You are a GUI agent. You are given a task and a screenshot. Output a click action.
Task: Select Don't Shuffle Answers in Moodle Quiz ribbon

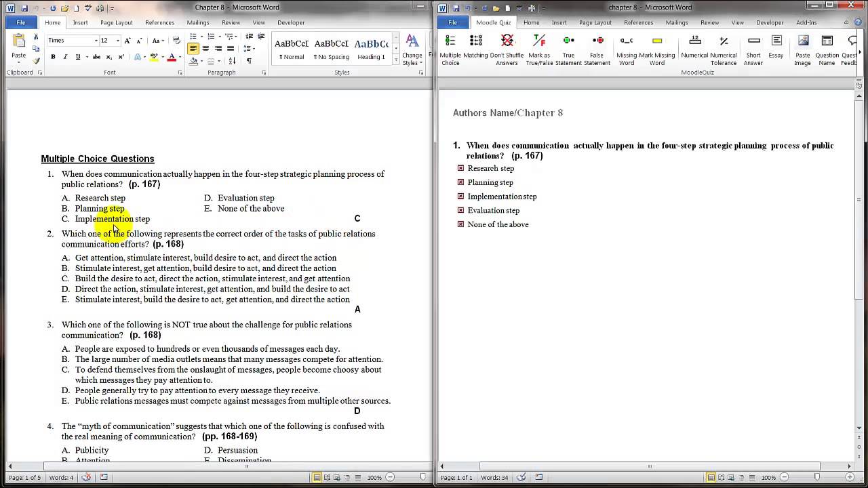tap(507, 50)
